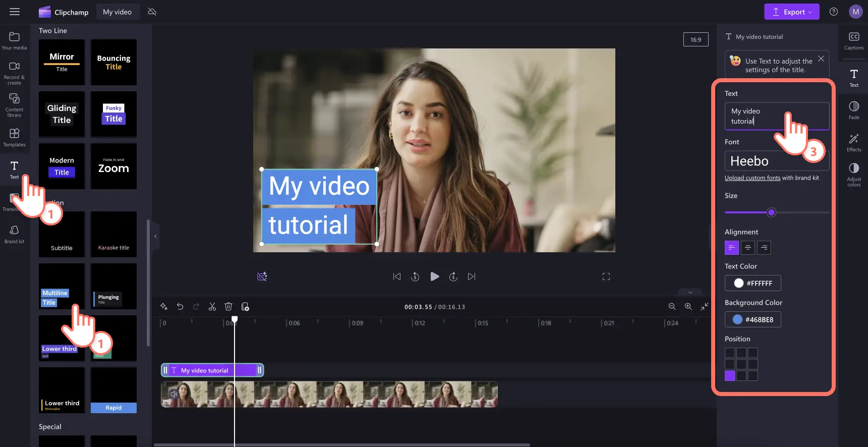Image resolution: width=868 pixels, height=447 pixels.
Task: Click the cloud sync status icon
Action: pyautogui.click(x=152, y=12)
